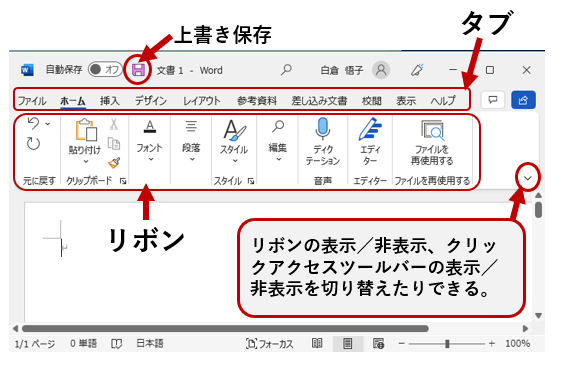Click the Copy pages icon
This screenshot has width=565, height=371.
click(x=114, y=144)
